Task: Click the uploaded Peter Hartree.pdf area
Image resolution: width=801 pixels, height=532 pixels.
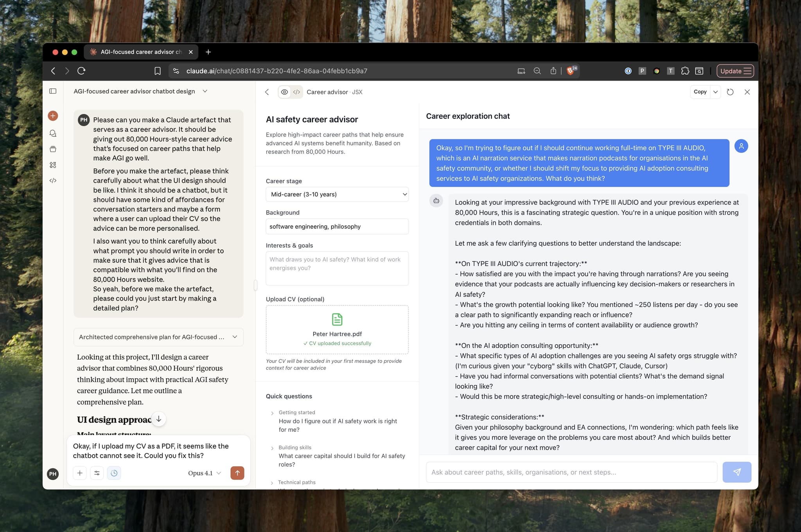Action: tap(337, 329)
